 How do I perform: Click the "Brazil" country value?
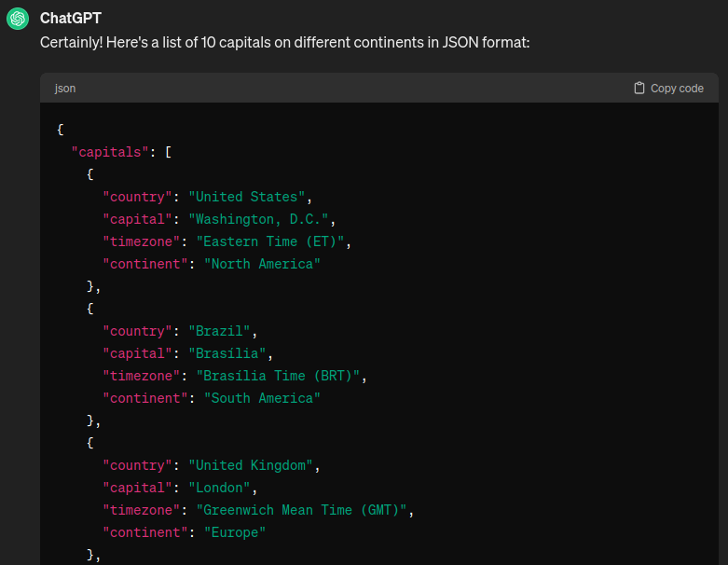(x=222, y=331)
